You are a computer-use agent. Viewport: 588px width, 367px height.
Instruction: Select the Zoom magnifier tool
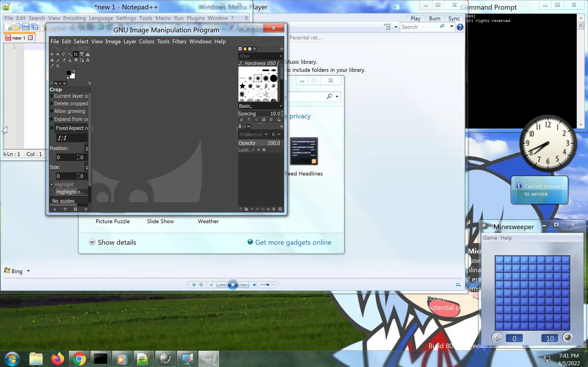pos(58,66)
